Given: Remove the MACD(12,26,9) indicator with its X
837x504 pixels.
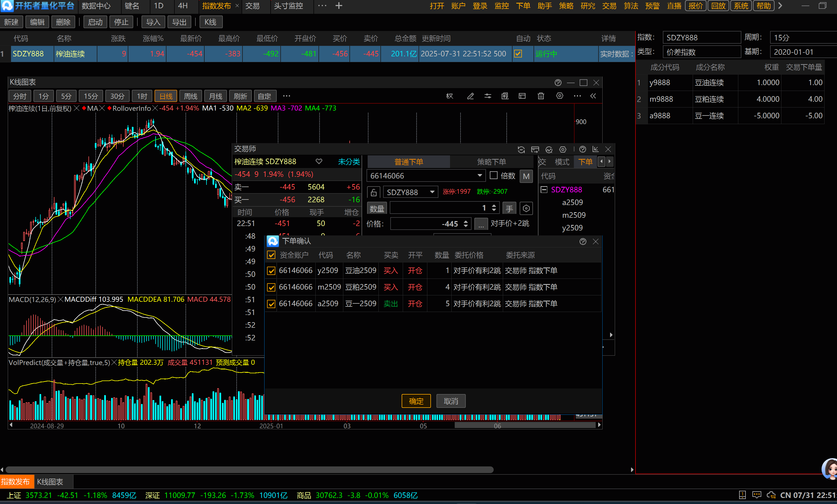Looking at the screenshot, I should [61, 300].
